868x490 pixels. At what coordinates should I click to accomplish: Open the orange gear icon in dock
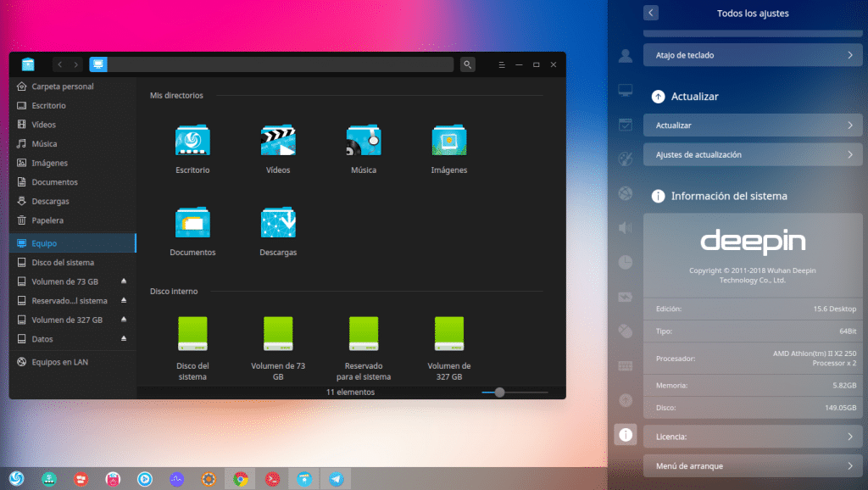tap(209, 478)
